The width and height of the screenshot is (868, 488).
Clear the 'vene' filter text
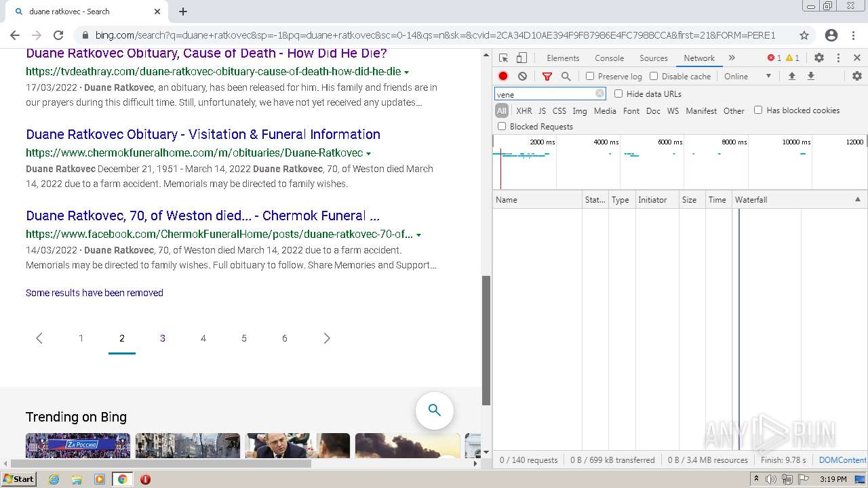pos(599,94)
